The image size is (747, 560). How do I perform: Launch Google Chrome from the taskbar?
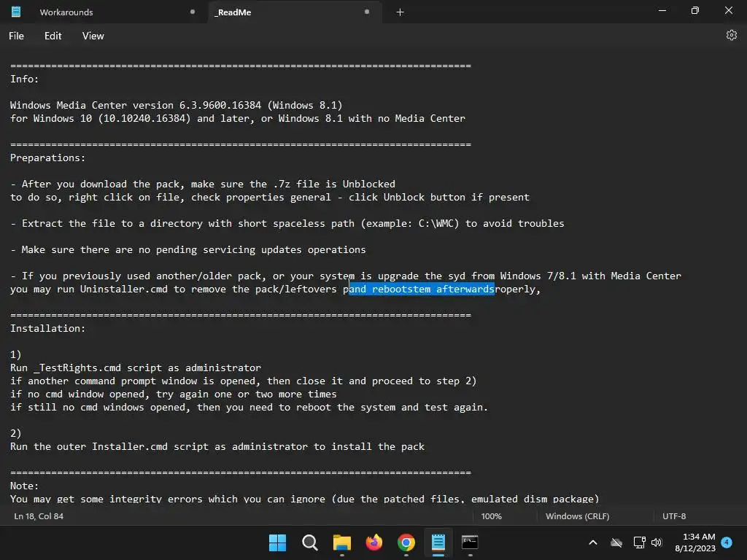click(406, 542)
